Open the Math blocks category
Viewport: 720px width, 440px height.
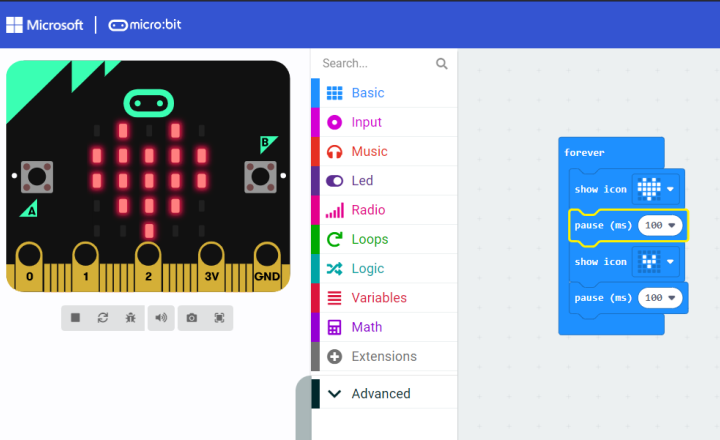(x=384, y=327)
